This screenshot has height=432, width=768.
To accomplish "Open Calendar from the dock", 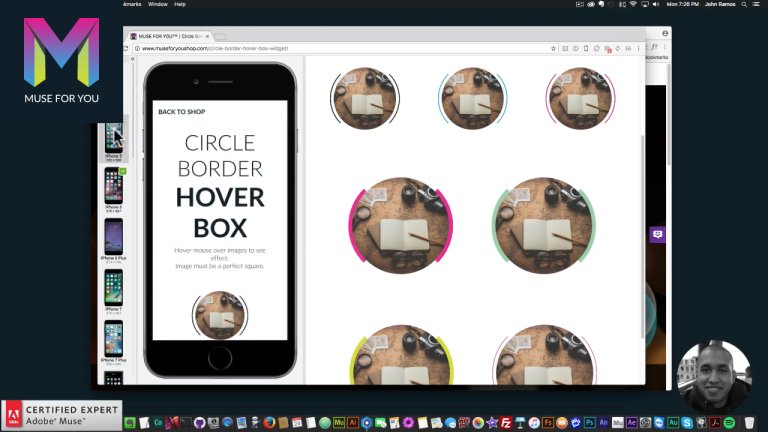I will pyautogui.click(x=297, y=423).
